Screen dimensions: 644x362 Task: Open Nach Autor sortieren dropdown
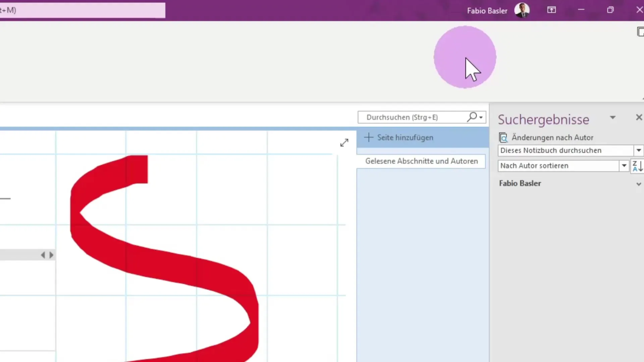click(624, 166)
